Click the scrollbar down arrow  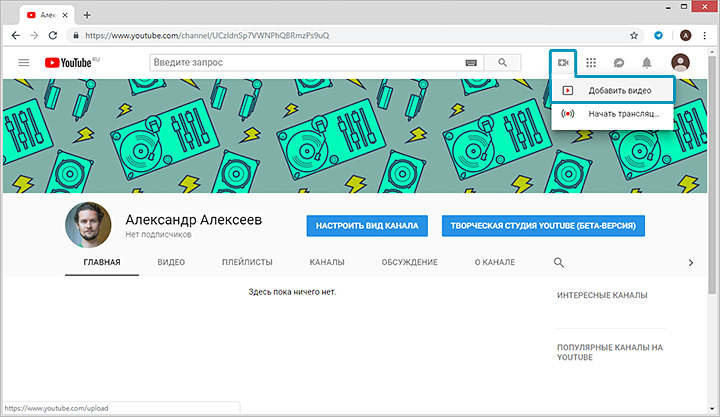(x=712, y=408)
